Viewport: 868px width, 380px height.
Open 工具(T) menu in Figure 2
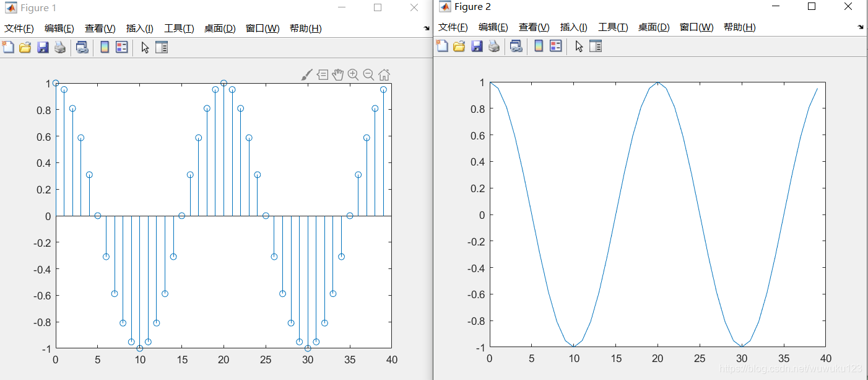(613, 27)
